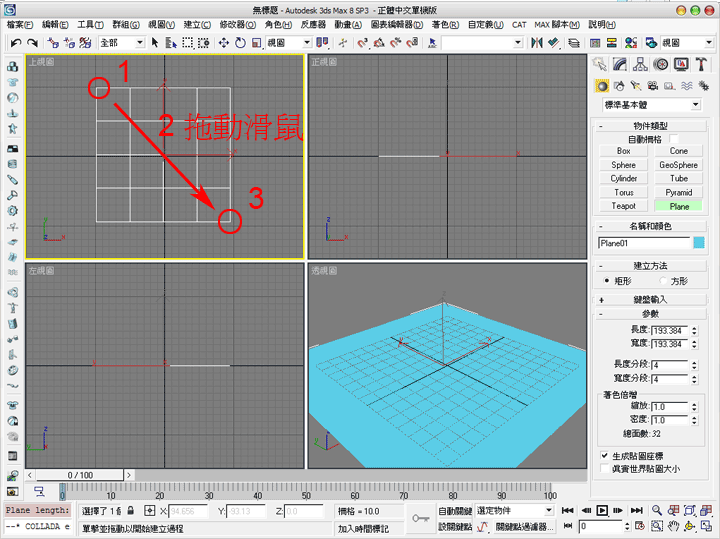
Task: Click the Plane01 object color swatch
Action: 699,243
